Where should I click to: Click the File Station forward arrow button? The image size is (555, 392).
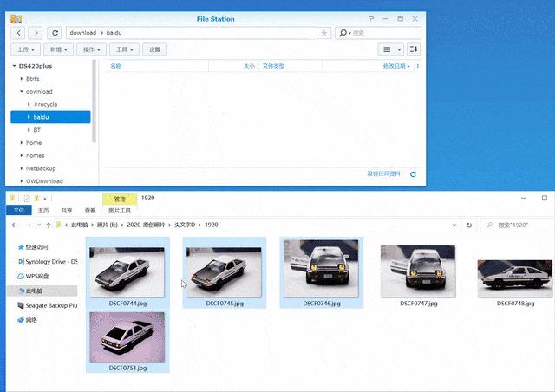(x=36, y=33)
